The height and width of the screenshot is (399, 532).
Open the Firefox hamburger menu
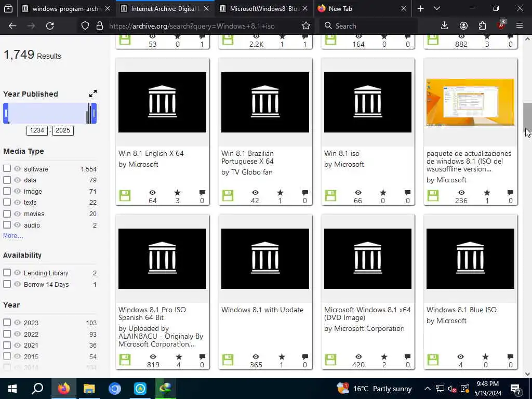coord(520,26)
